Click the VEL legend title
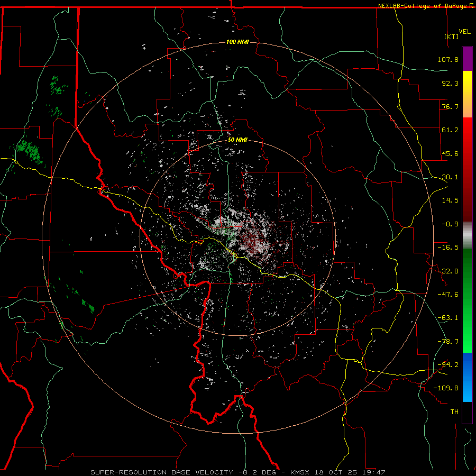 (464, 32)
